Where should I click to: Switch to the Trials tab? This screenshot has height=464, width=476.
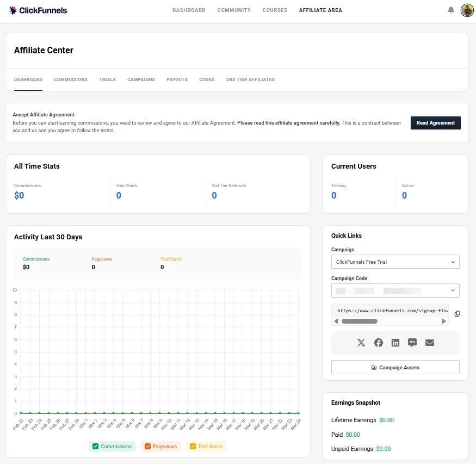(x=108, y=79)
